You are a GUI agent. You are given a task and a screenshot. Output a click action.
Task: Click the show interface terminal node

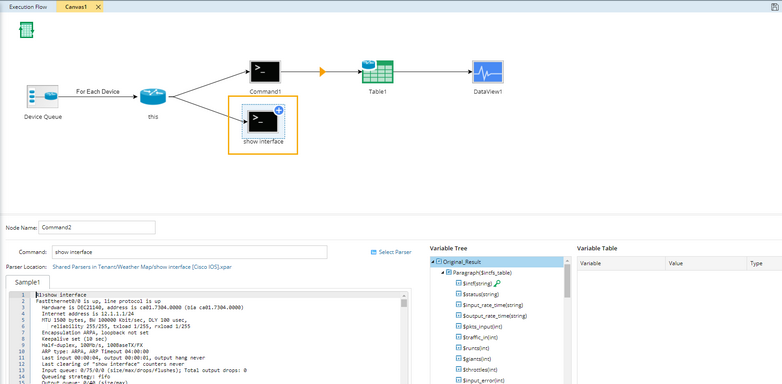[263, 122]
